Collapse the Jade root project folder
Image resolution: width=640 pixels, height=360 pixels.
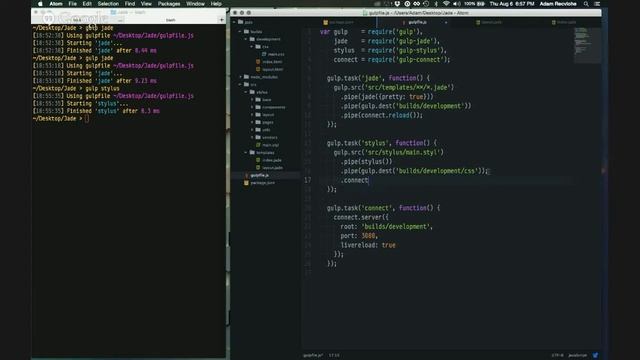coord(234,22)
